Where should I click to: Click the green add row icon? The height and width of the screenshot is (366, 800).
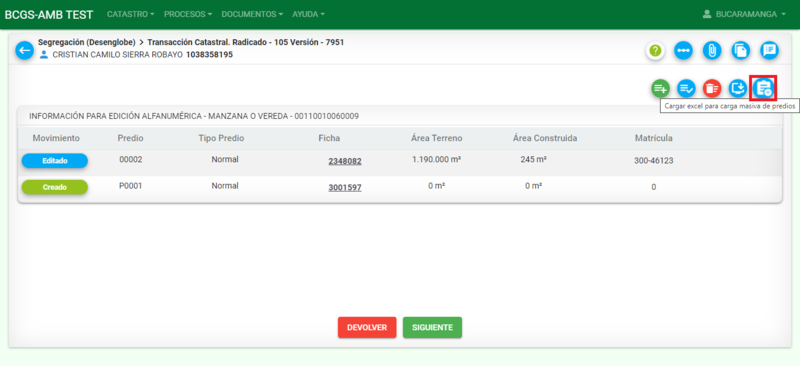[x=661, y=88]
